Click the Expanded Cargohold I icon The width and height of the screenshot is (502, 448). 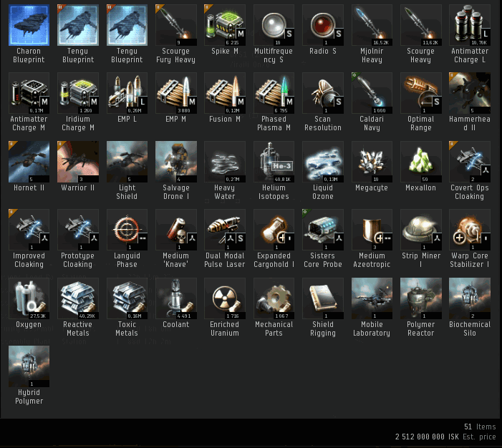click(274, 230)
